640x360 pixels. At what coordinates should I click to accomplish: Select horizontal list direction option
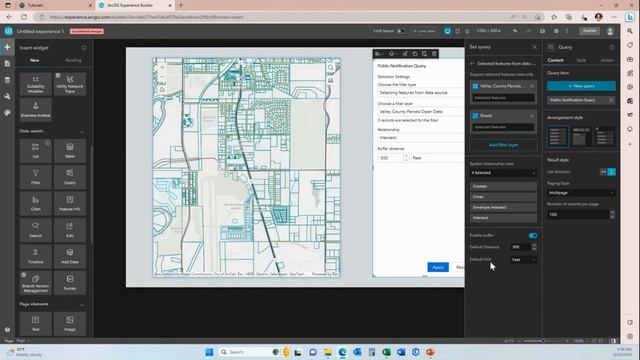(x=603, y=172)
